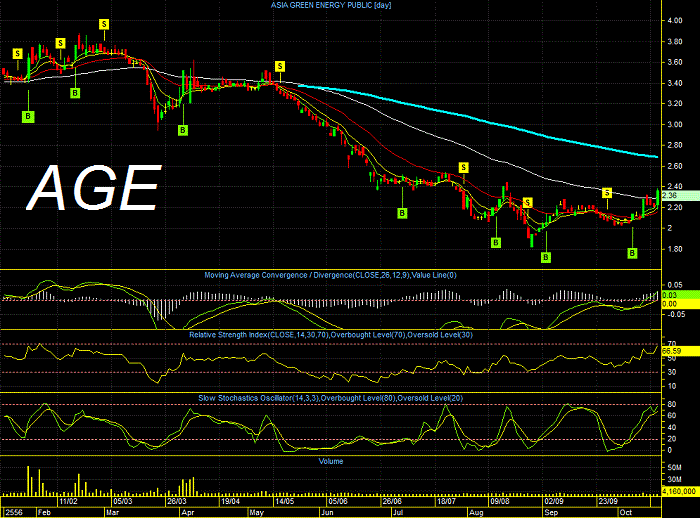Click the yellow MACD signal value 0.00

click(x=680, y=304)
